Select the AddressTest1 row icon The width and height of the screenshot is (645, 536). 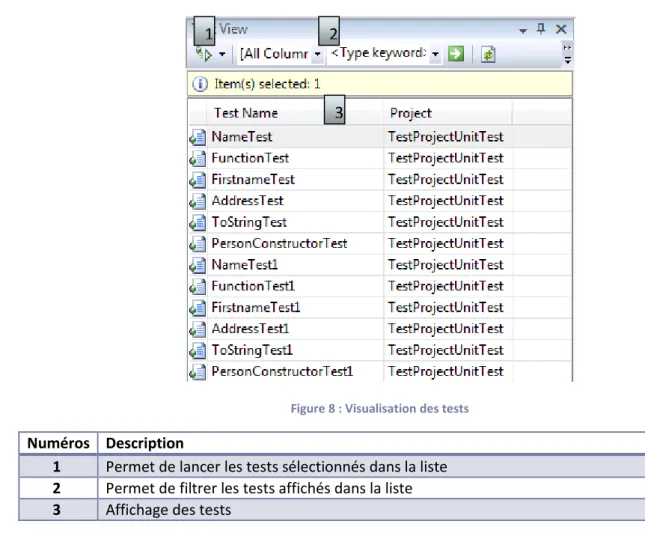click(198, 329)
